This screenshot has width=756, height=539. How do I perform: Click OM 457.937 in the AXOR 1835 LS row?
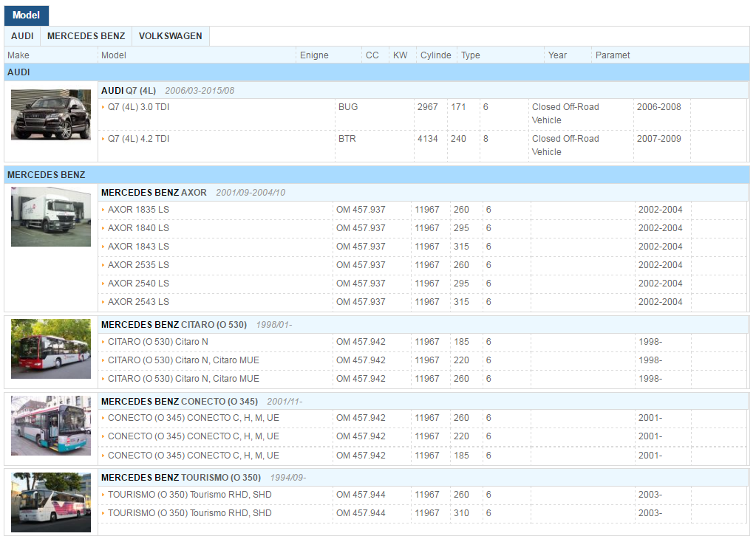361,210
